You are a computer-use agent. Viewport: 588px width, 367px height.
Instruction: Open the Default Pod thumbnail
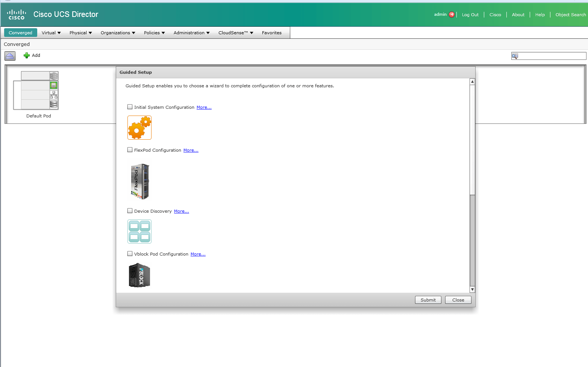point(36,90)
